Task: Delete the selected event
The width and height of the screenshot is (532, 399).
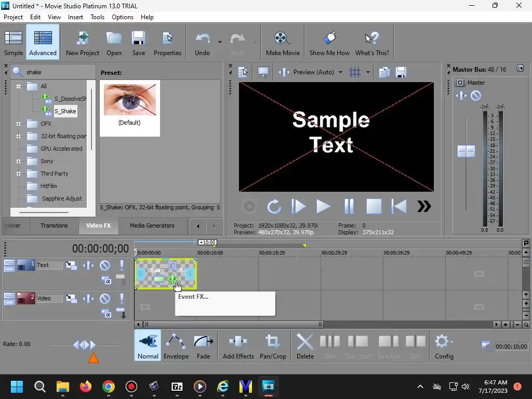Action: (x=305, y=345)
